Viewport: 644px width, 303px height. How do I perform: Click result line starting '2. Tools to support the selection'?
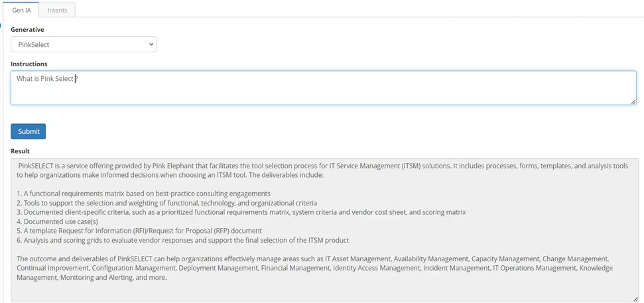pyautogui.click(x=167, y=203)
